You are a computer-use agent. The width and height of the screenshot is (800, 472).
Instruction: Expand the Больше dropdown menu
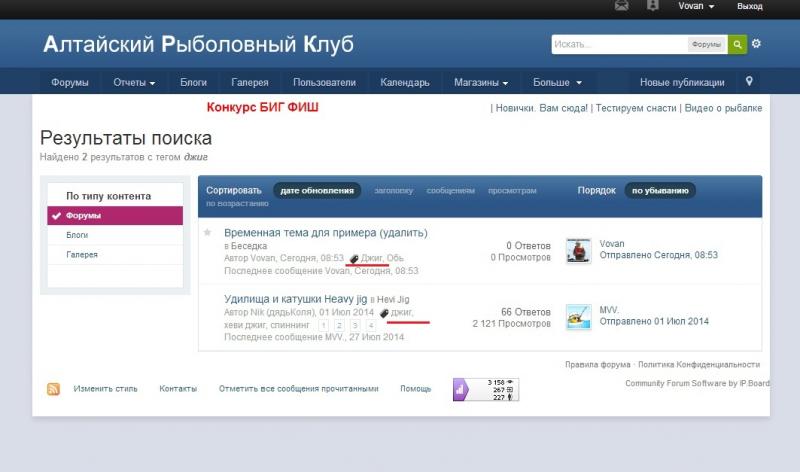(557, 82)
